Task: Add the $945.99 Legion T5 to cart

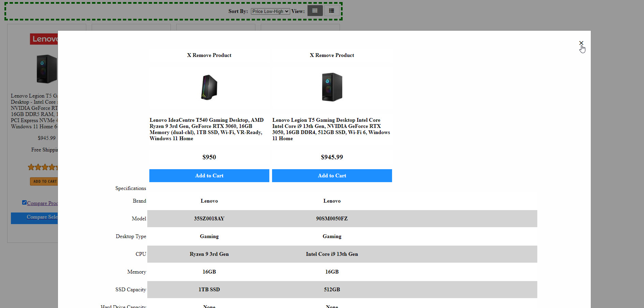Action: pos(332,176)
